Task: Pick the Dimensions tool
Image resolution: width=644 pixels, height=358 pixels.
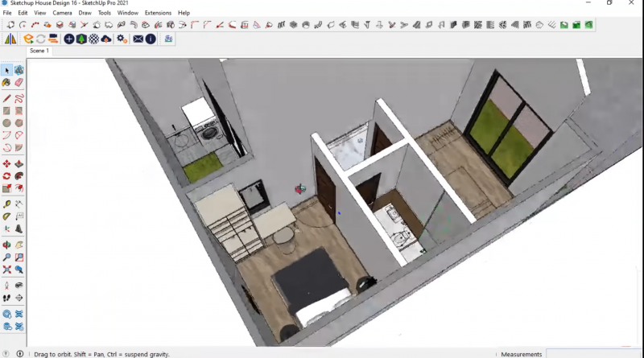Action: point(19,204)
